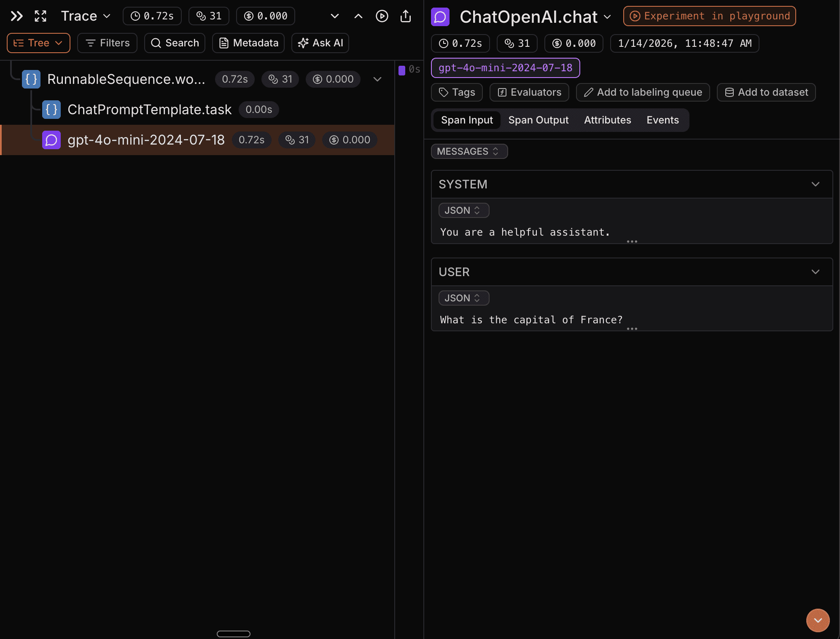Click the Ask AI sparkle icon
840x639 pixels.
tap(303, 43)
